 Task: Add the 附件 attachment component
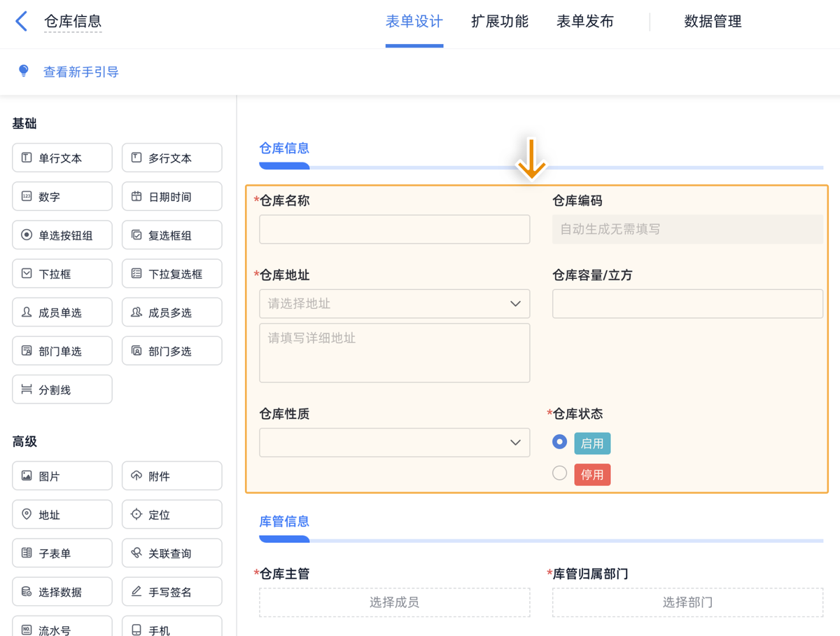tap(171, 476)
